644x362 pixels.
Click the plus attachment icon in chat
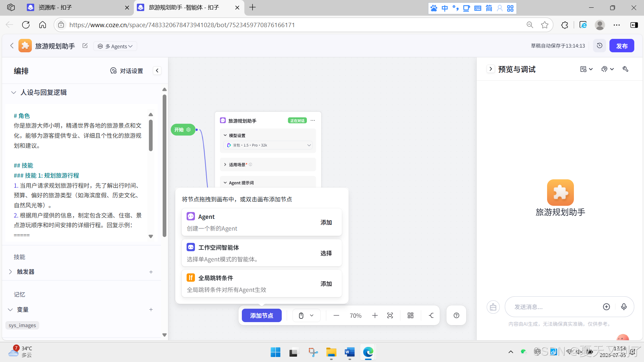(606, 307)
